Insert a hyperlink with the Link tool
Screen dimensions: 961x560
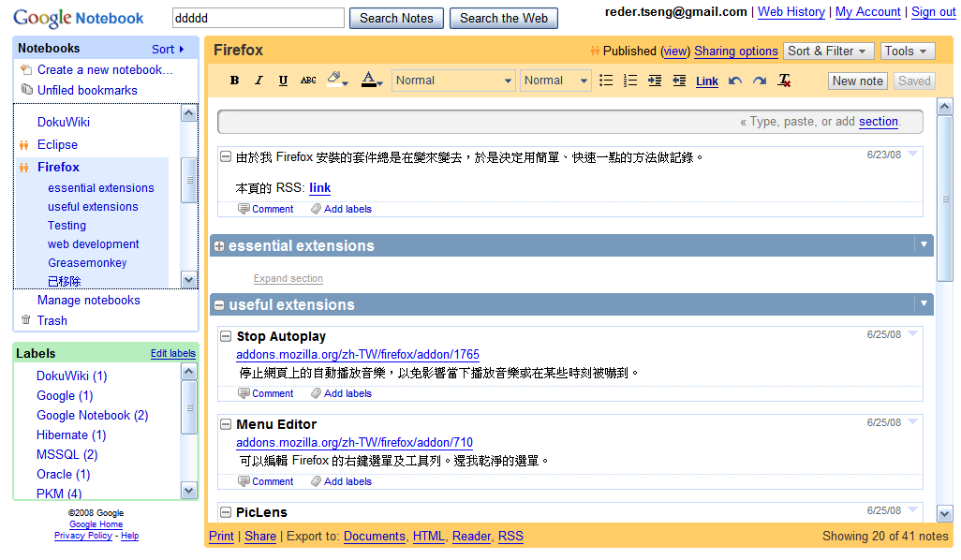click(706, 81)
